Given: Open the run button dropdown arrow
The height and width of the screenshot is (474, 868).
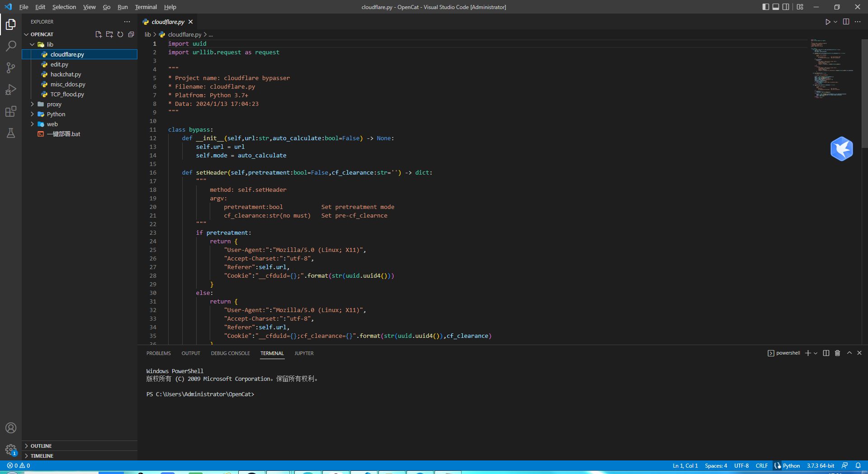Looking at the screenshot, I should (x=835, y=22).
